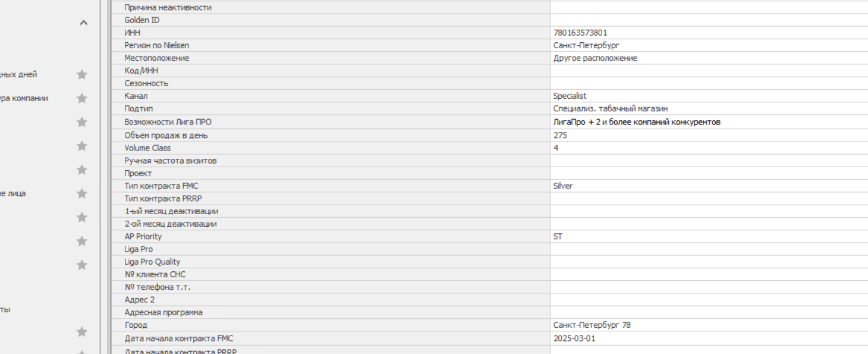Click the empty № телефона т.т. value cell

709,287
